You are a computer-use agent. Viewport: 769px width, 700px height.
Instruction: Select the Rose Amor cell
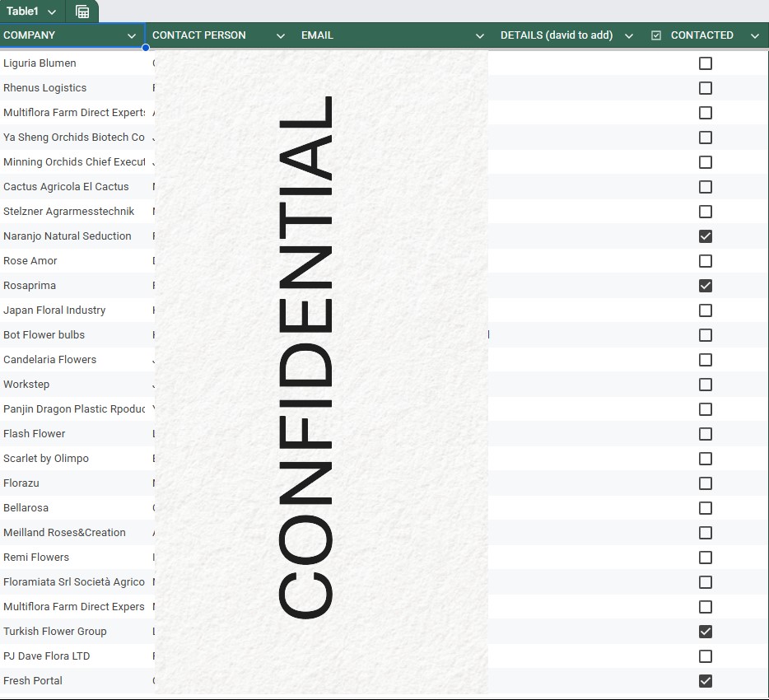coord(73,261)
